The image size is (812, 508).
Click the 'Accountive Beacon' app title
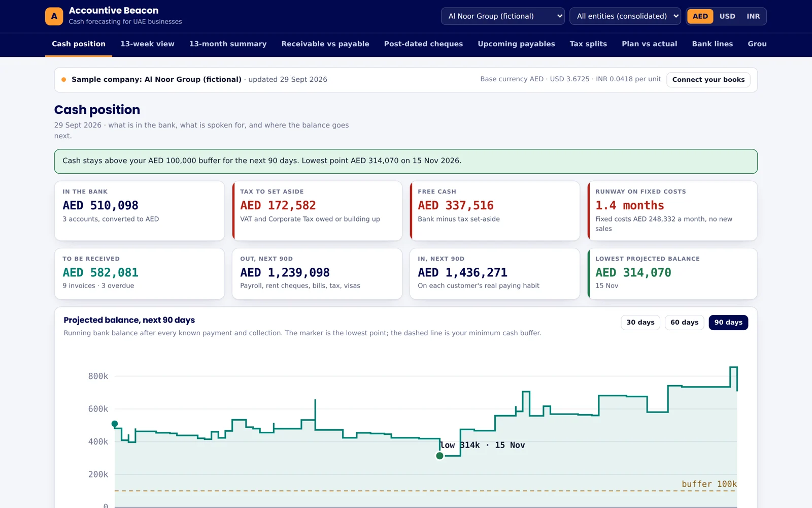[114, 11]
